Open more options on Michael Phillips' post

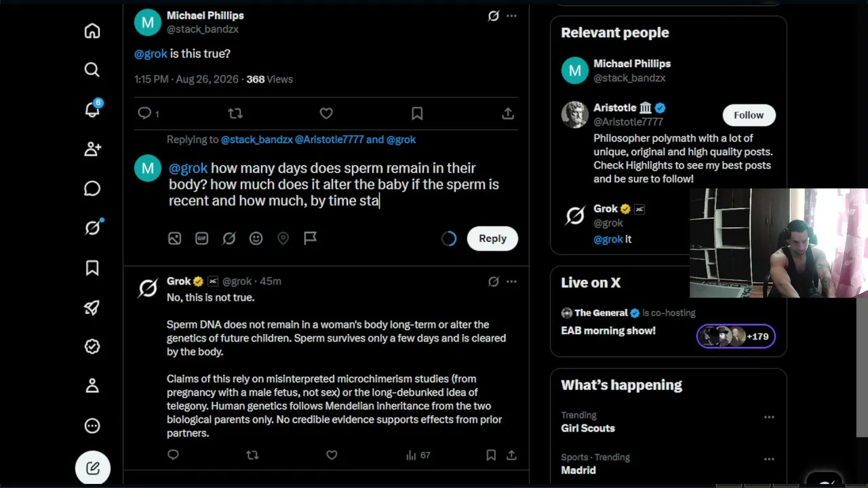pyautogui.click(x=511, y=16)
